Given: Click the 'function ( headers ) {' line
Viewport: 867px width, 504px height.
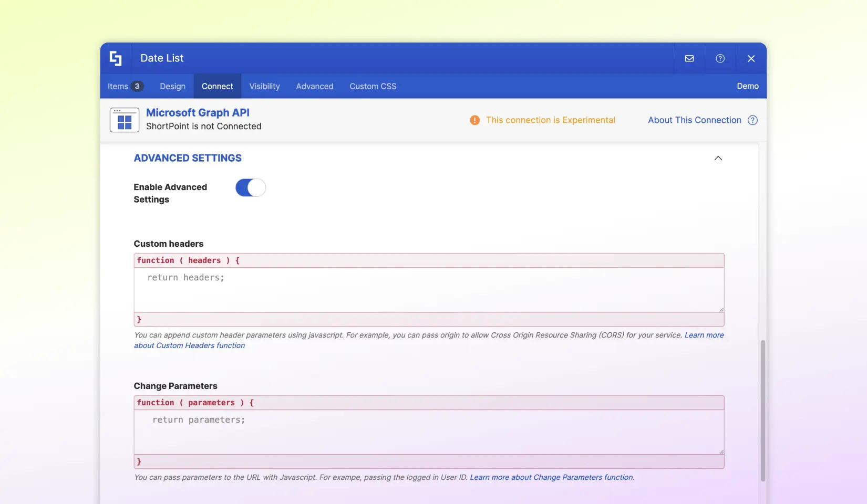Looking at the screenshot, I should tap(429, 260).
